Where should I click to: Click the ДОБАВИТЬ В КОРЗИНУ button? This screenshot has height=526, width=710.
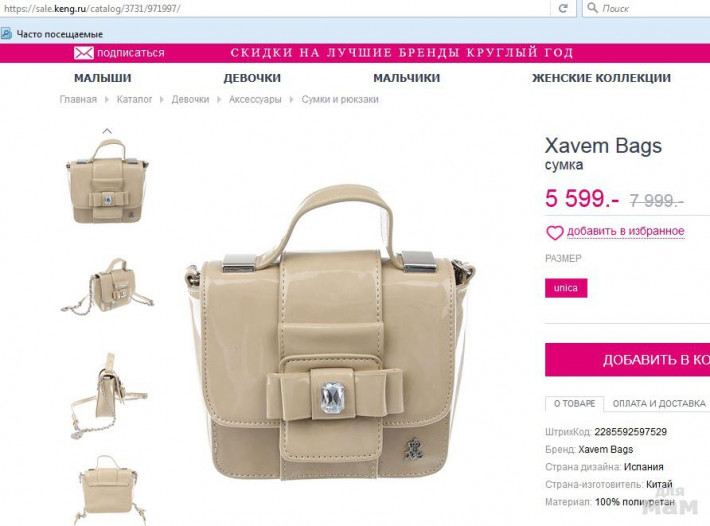[x=628, y=359]
